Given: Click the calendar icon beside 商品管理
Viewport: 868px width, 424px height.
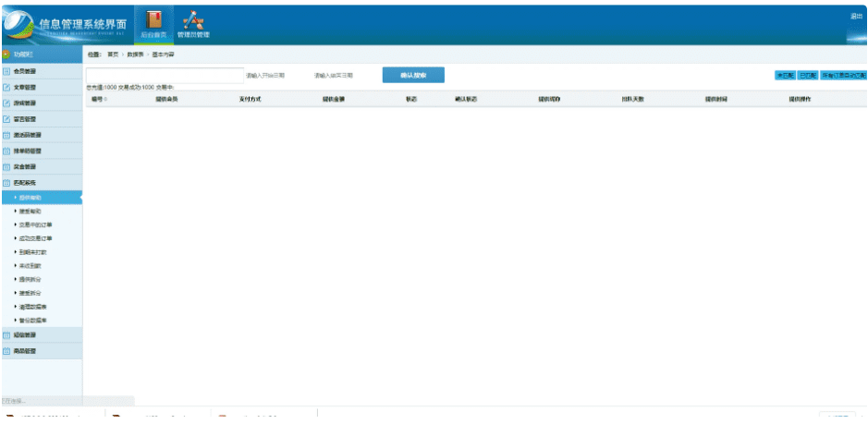Looking at the screenshot, I should click(x=6, y=351).
